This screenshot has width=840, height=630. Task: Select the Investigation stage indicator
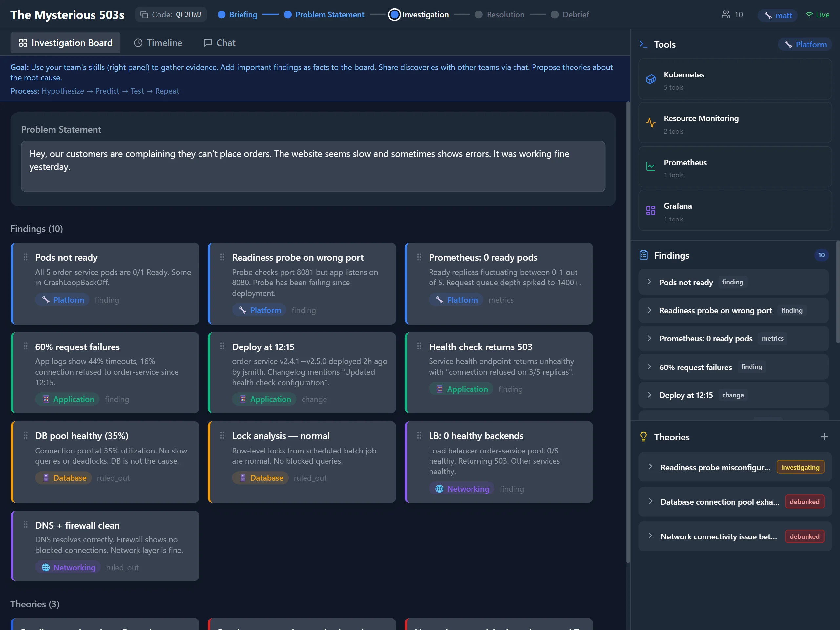(394, 15)
